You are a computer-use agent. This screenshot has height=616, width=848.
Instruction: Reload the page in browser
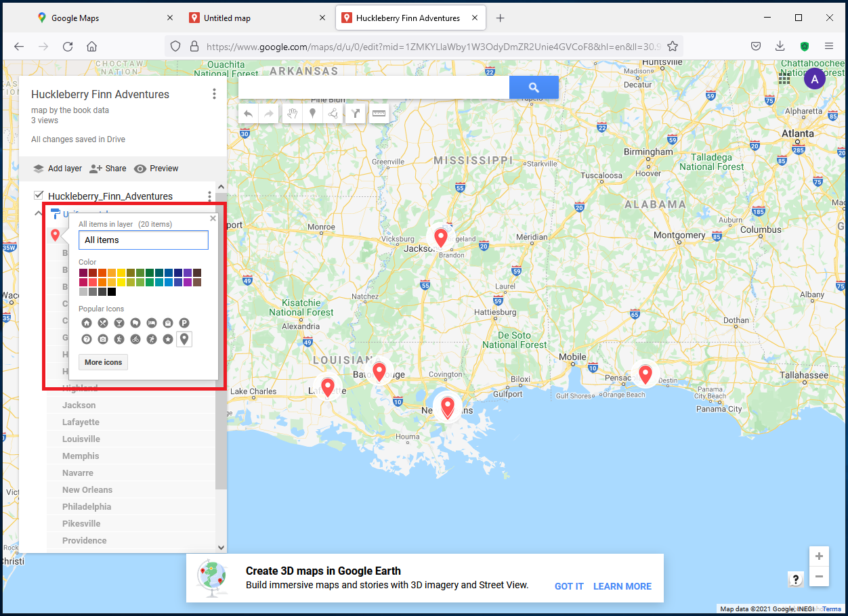tap(68, 46)
